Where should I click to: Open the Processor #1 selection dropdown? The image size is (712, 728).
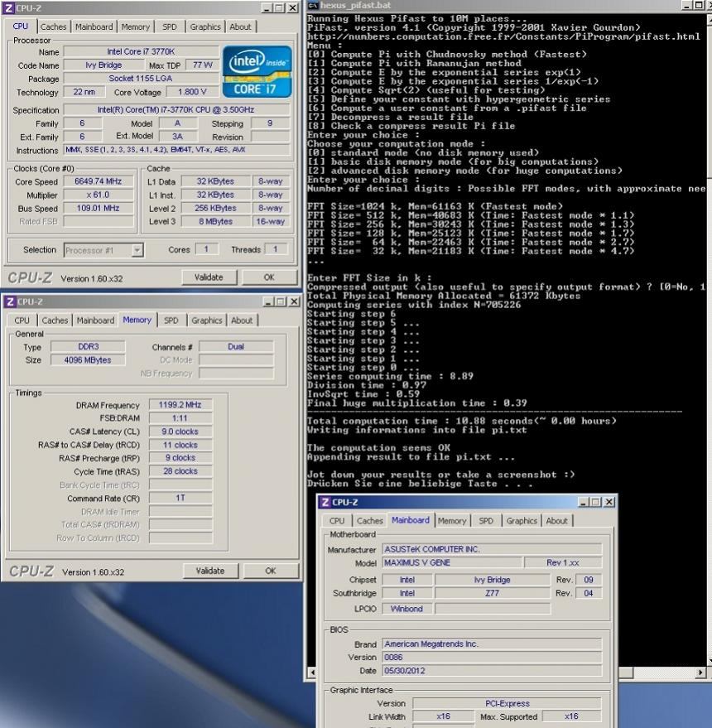tap(137, 250)
